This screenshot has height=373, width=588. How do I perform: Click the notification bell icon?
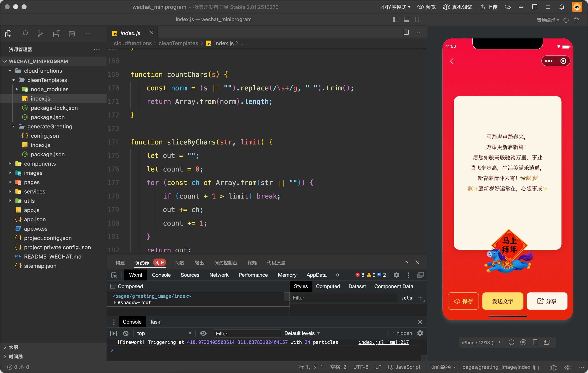pos(562,7)
